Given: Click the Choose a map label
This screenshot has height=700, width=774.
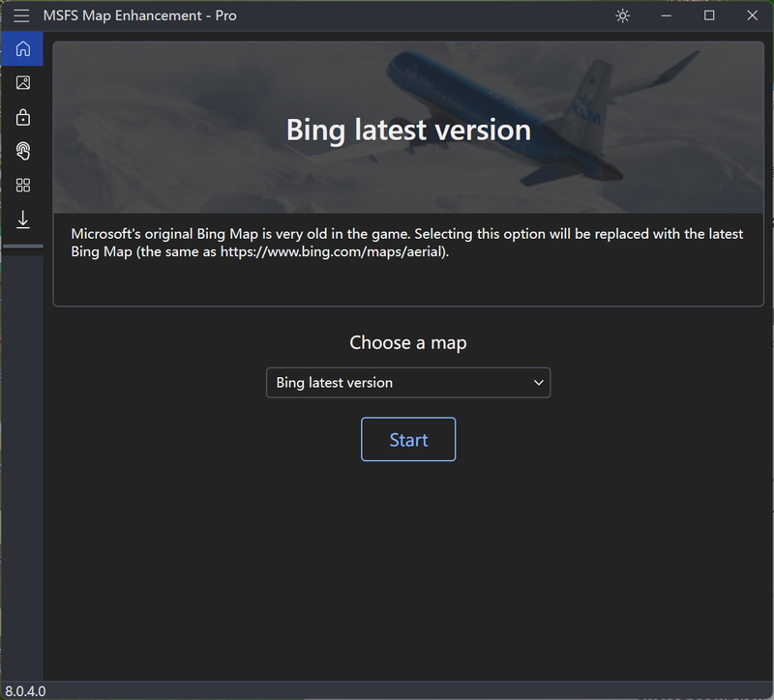Looking at the screenshot, I should [408, 343].
